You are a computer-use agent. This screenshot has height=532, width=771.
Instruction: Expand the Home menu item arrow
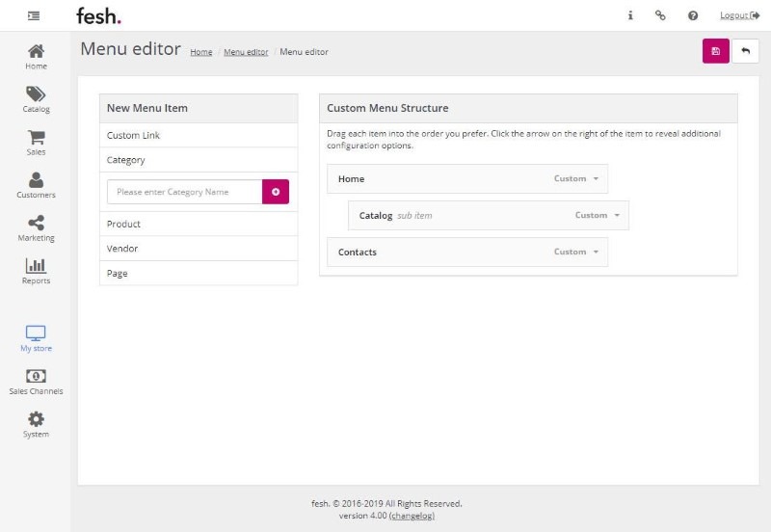click(596, 179)
